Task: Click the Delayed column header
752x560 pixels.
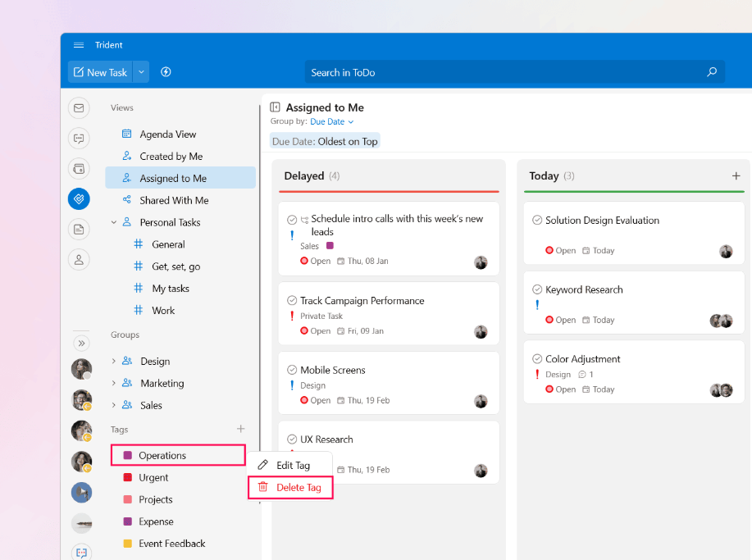Action: [x=312, y=176]
